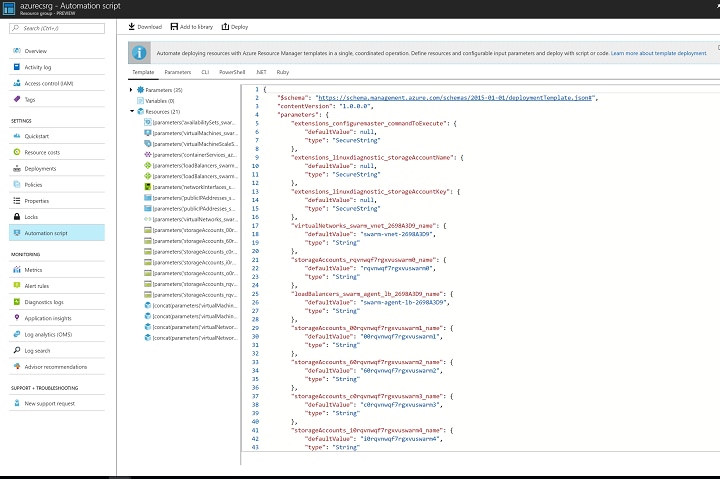Select the storageAccounts_00r resource tree item
Viewport: 720px width, 479px height.
point(190,230)
